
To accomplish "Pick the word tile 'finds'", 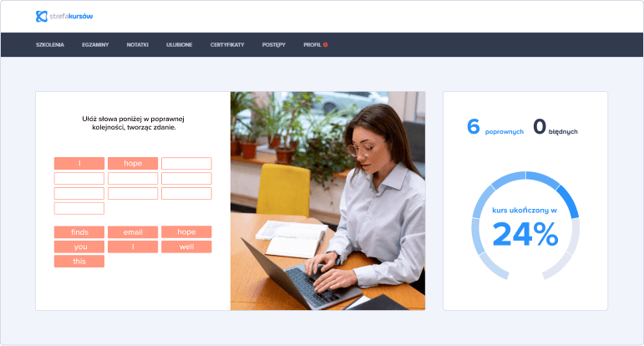I will (x=79, y=232).
